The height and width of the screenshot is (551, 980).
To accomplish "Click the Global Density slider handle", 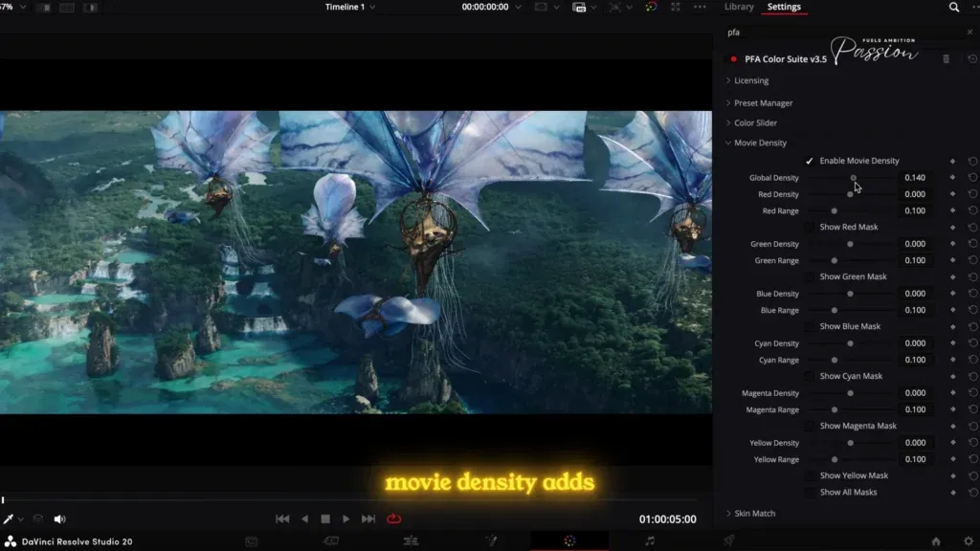I will pyautogui.click(x=853, y=178).
